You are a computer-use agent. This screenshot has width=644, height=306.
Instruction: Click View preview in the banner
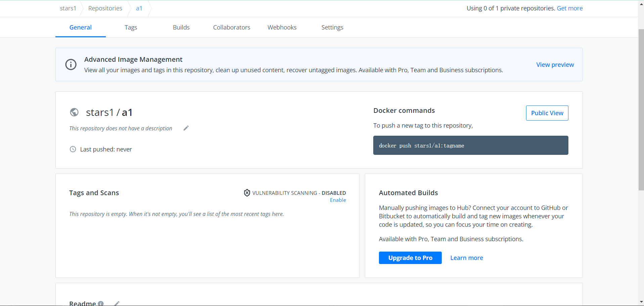tap(555, 65)
